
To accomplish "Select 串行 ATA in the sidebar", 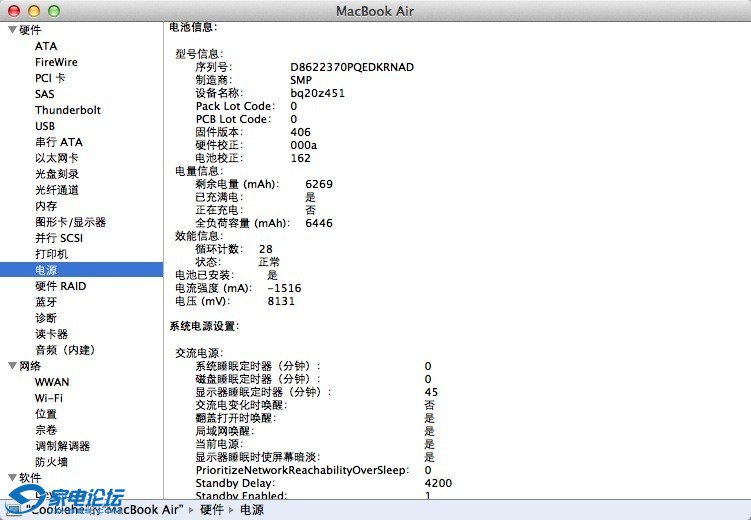I will [x=59, y=142].
